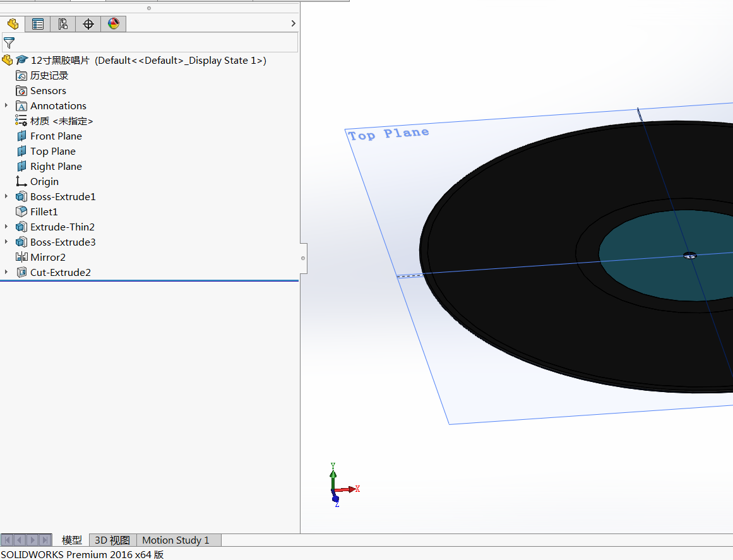The image size is (733, 560).
Task: Switch to the 3D 视图 tab
Action: point(112,540)
